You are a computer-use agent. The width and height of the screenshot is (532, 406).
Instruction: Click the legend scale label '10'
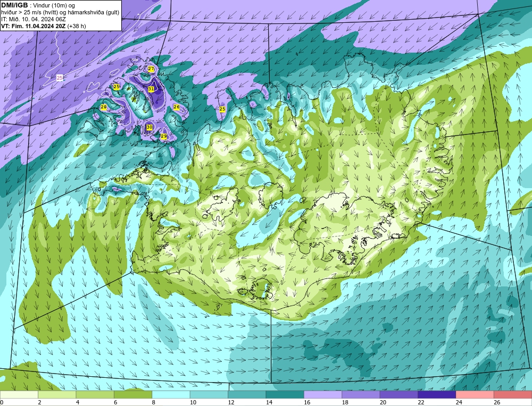(x=193, y=402)
